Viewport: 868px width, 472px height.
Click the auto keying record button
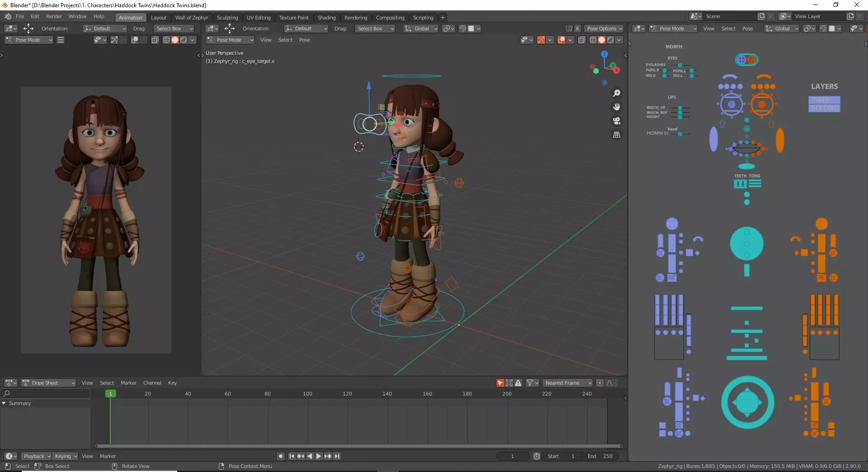tap(281, 456)
